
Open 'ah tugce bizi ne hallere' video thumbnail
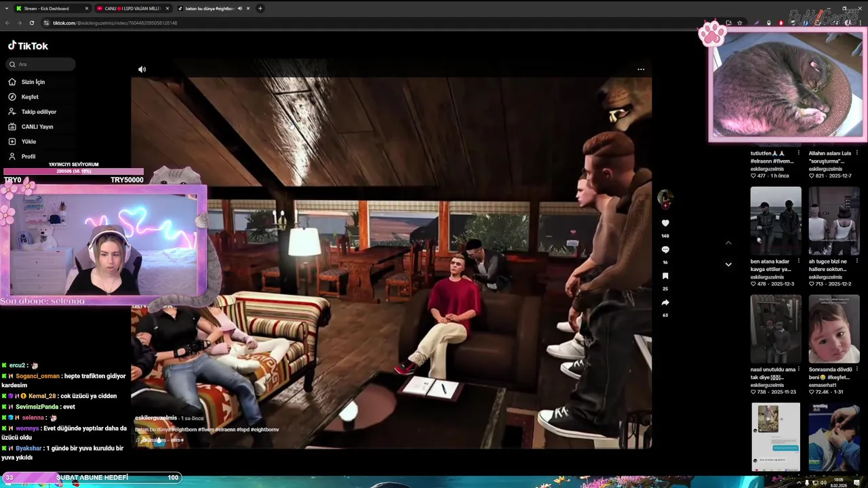834,221
